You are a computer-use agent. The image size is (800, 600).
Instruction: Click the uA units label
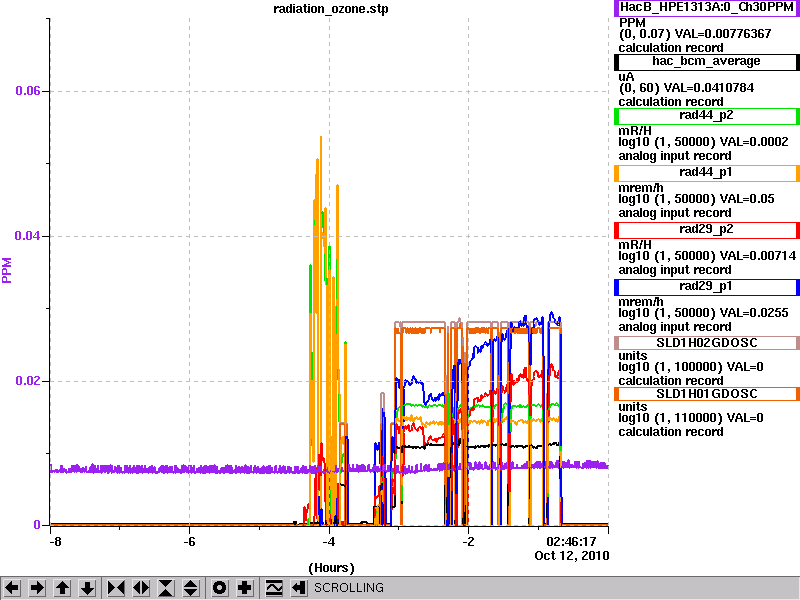[627, 77]
